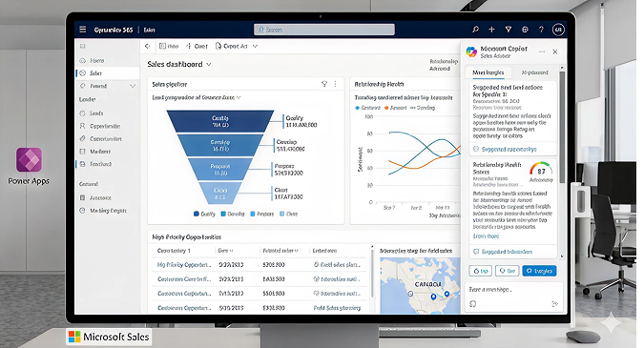The width and height of the screenshot is (644, 348).
Task: Open the user avatar circle
Action: click(x=558, y=30)
